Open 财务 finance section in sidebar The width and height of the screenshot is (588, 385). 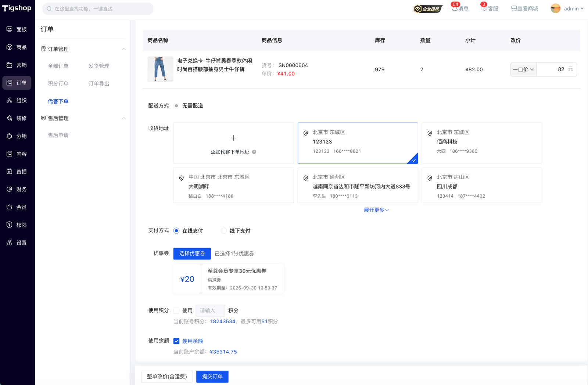(x=17, y=189)
